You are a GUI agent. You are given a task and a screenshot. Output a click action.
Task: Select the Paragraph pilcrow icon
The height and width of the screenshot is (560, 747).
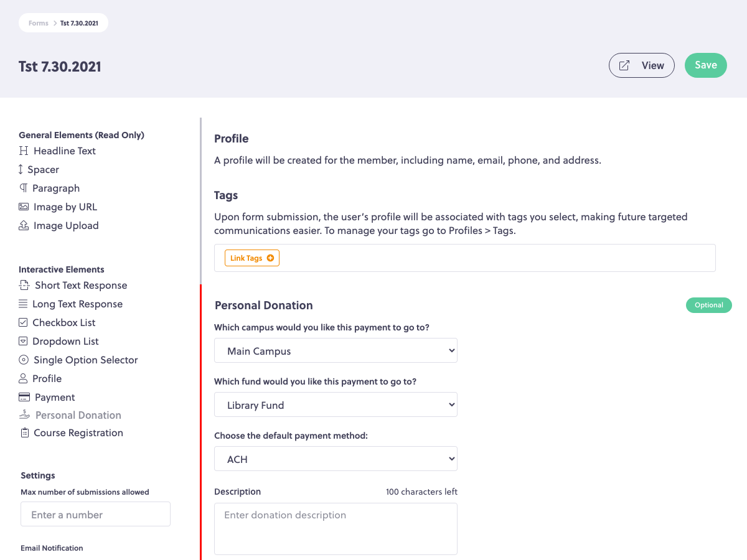pyautogui.click(x=23, y=189)
